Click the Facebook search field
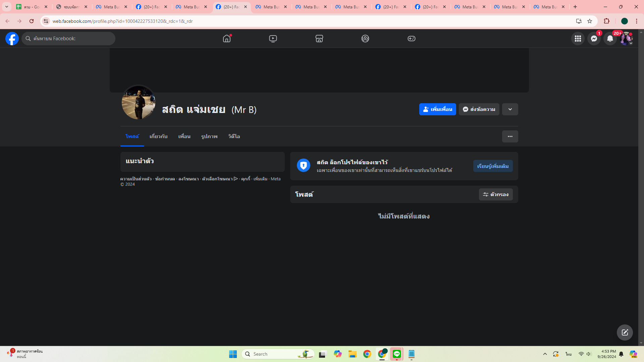This screenshot has height=362, width=644. 72,39
